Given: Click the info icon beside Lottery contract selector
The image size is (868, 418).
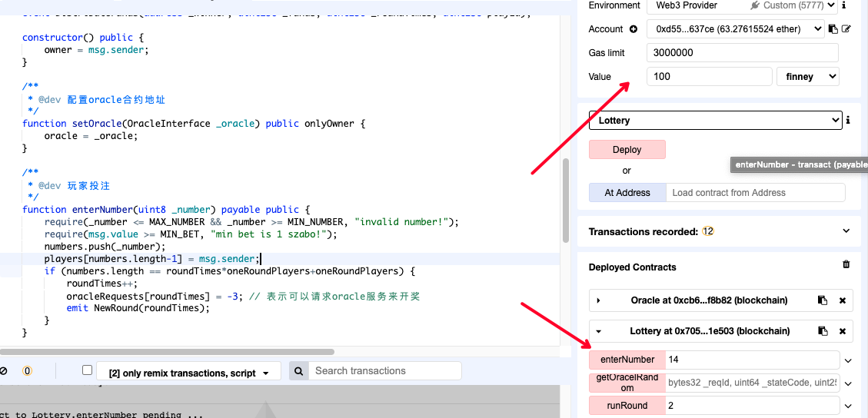Looking at the screenshot, I should click(x=848, y=120).
